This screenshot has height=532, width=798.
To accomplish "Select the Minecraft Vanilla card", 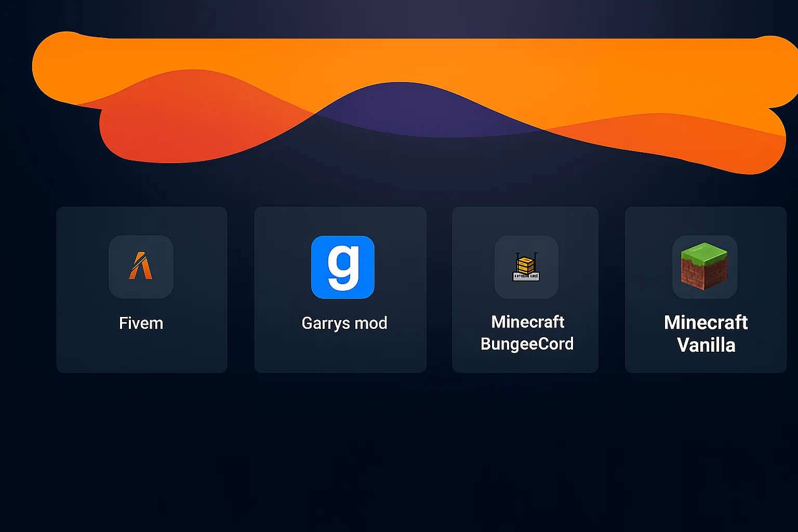I will click(705, 289).
